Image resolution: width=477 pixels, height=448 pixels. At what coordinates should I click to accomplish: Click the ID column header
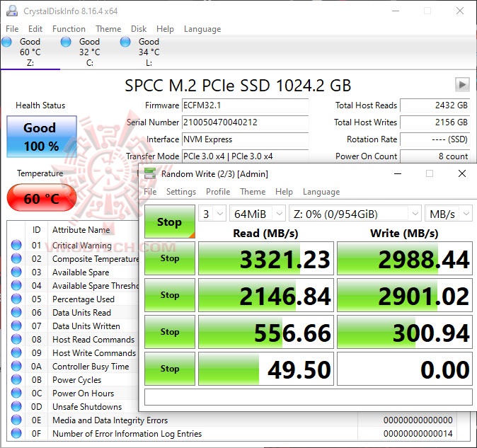[x=36, y=230]
